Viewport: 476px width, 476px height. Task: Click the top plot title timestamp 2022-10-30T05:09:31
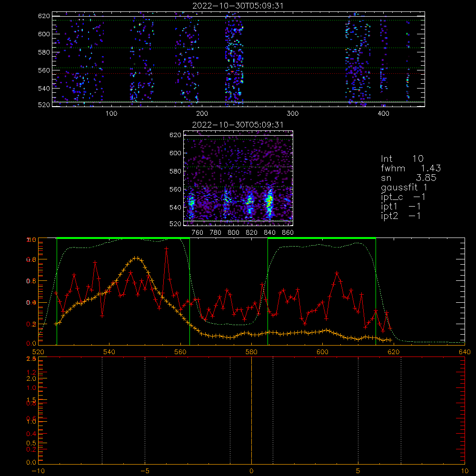click(x=238, y=6)
